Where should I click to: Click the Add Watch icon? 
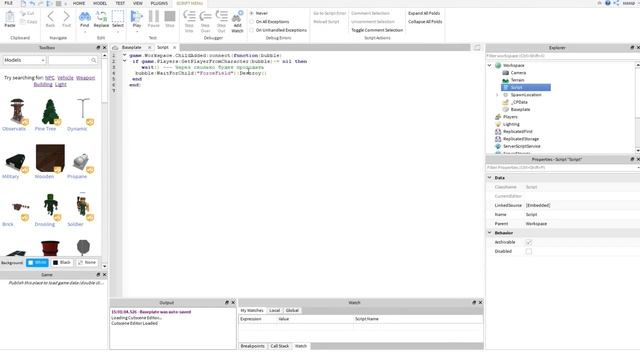point(237,17)
